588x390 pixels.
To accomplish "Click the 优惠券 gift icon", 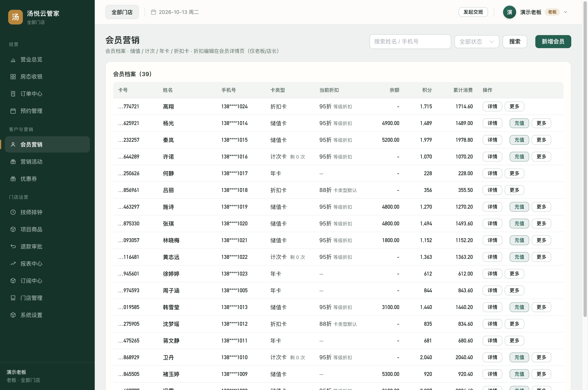I will (13, 179).
